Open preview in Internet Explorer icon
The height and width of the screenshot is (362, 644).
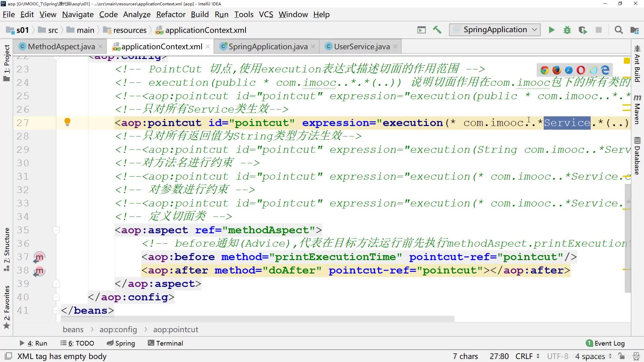[593, 70]
